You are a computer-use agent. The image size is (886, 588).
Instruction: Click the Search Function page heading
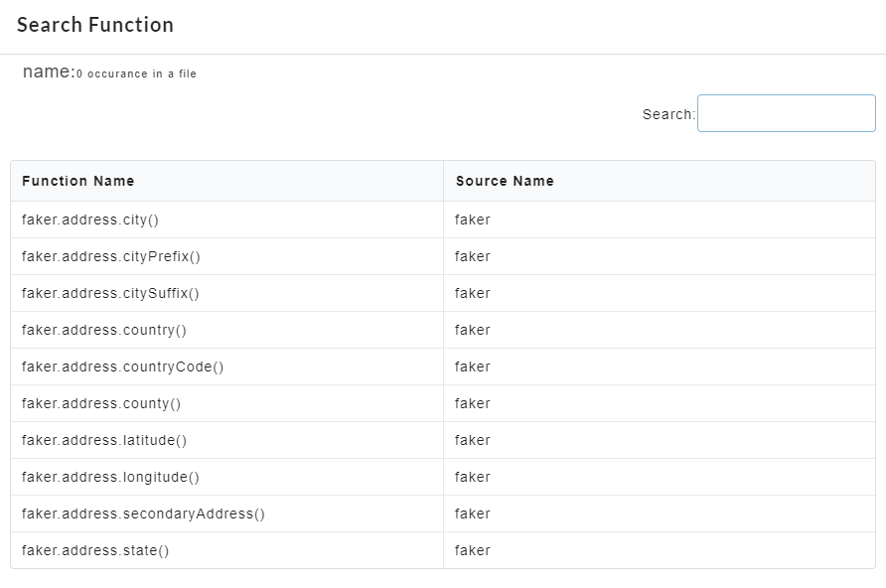click(x=95, y=25)
